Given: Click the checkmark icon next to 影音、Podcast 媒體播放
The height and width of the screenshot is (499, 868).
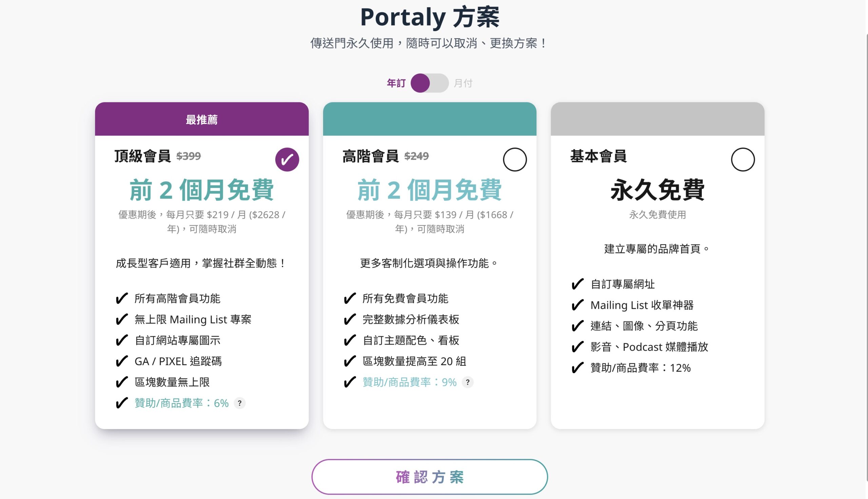Looking at the screenshot, I should [577, 347].
